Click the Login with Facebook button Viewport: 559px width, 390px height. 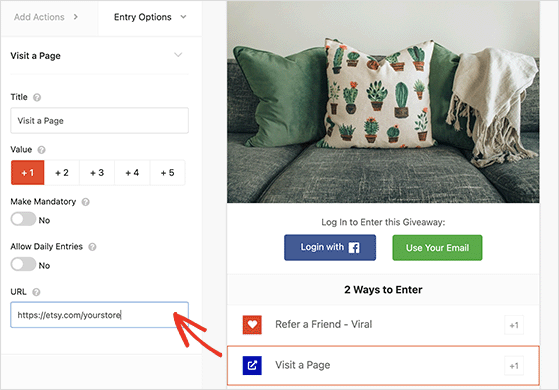[x=330, y=247]
